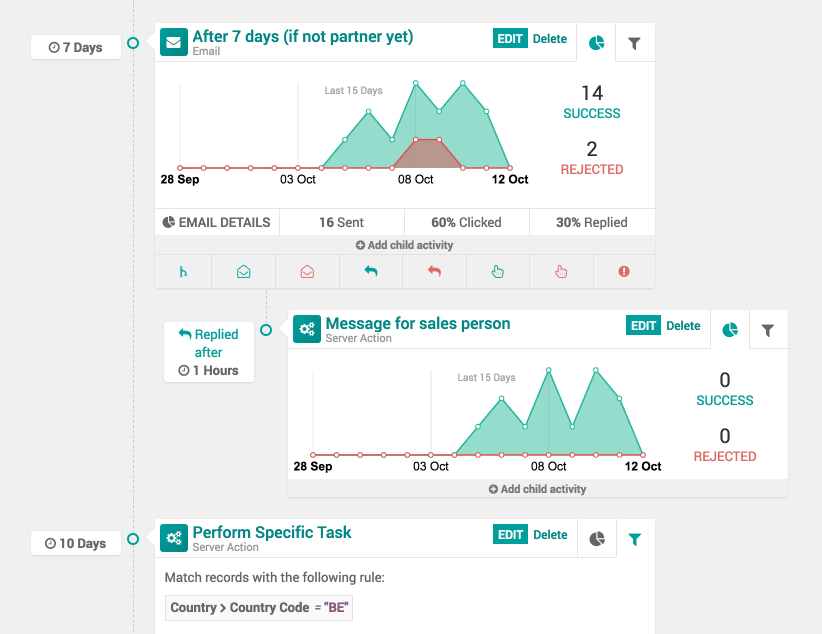822x634 pixels.
Task: Add child activity under the 7-day email
Action: (404, 245)
